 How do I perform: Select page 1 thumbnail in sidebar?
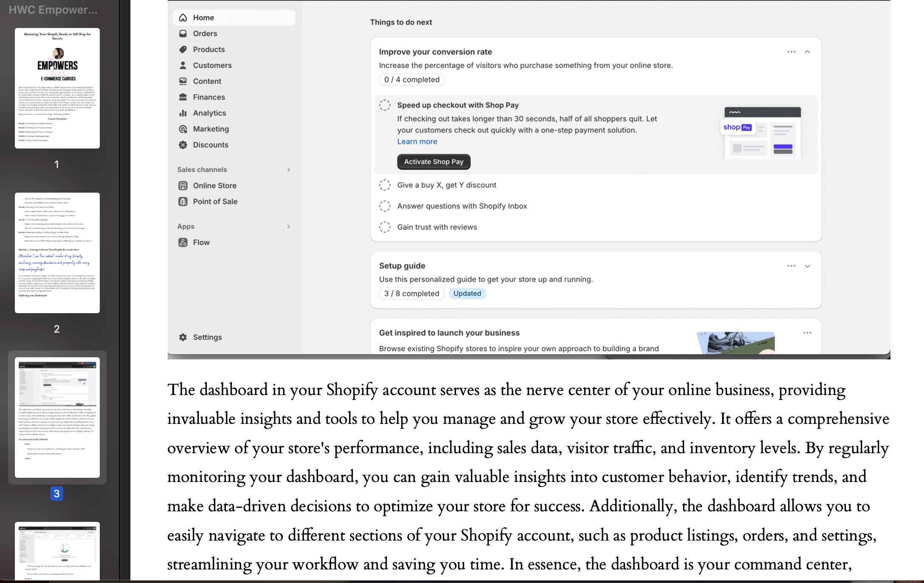coord(57,88)
